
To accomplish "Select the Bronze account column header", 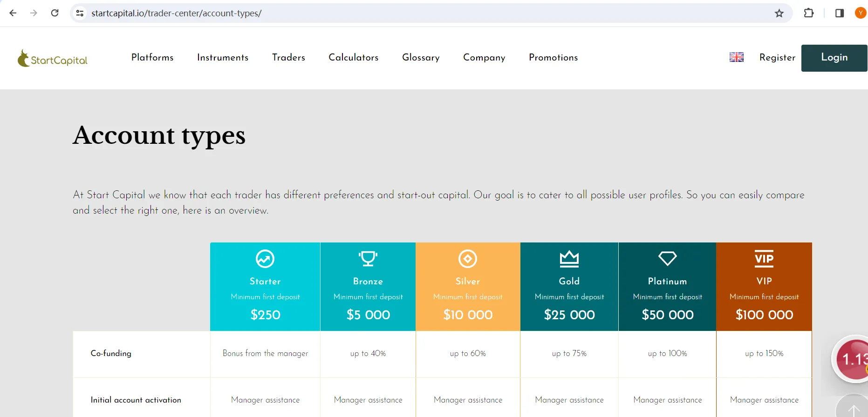I will click(368, 287).
